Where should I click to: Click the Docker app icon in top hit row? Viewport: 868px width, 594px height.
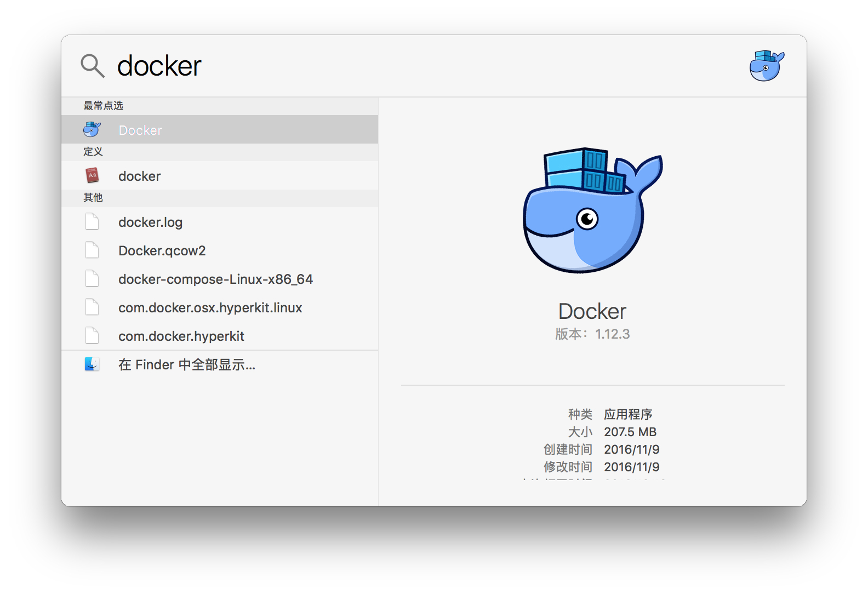[x=92, y=130]
